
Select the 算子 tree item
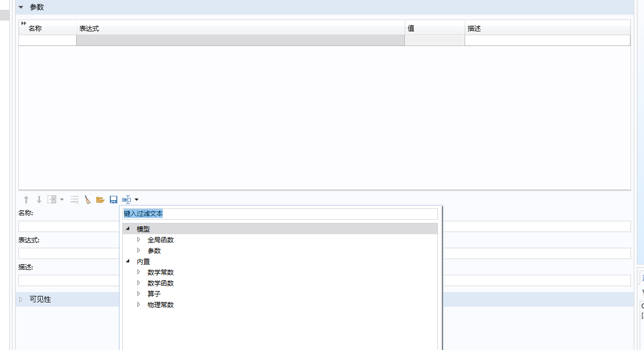click(155, 294)
